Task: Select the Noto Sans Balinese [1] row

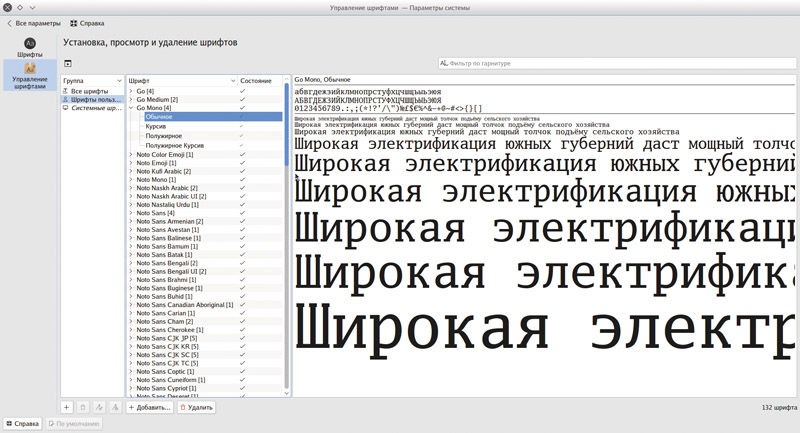Action: pyautogui.click(x=205, y=238)
